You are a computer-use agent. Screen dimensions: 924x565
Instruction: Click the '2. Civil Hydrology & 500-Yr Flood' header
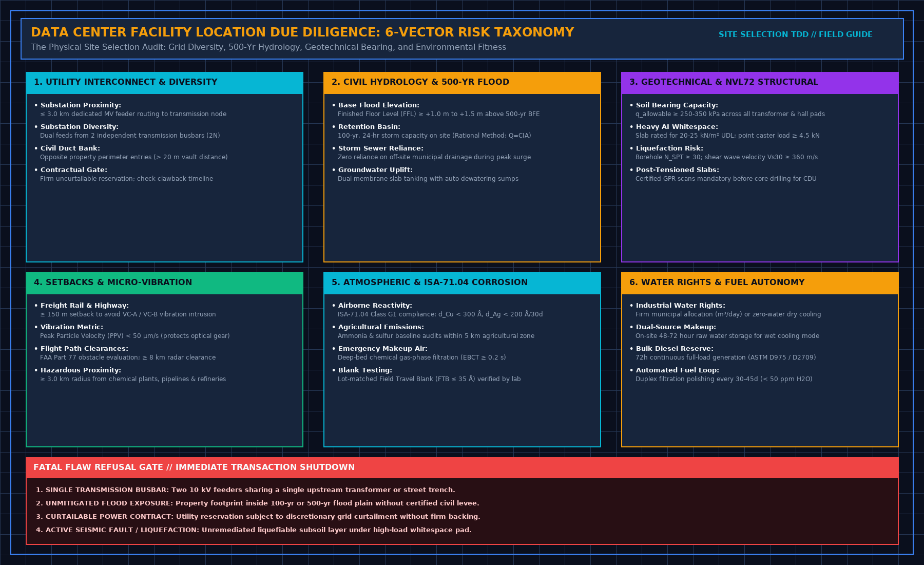click(462, 83)
